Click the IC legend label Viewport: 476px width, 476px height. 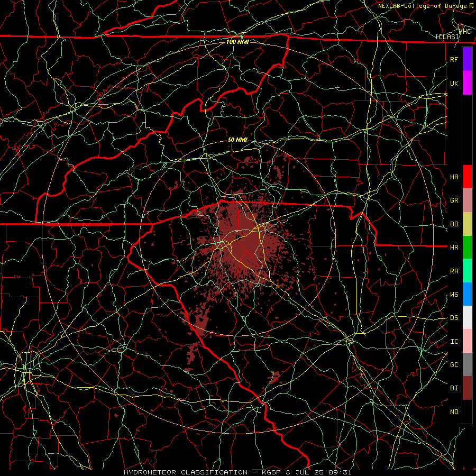point(454,342)
